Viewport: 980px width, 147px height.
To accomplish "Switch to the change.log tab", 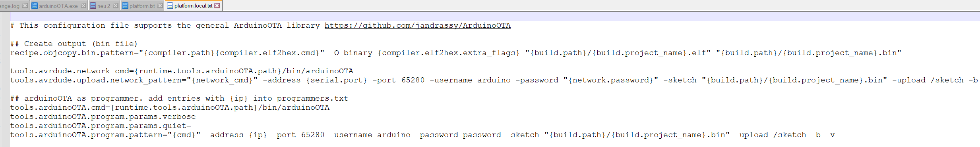I will (10, 6).
